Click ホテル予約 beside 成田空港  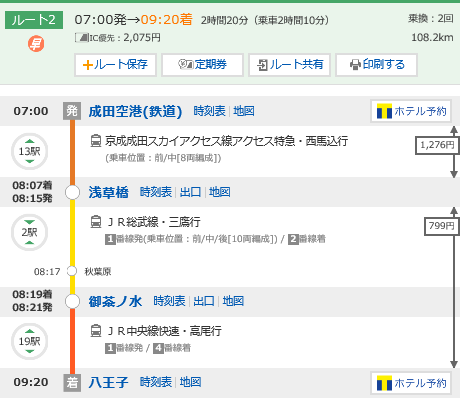click(411, 111)
